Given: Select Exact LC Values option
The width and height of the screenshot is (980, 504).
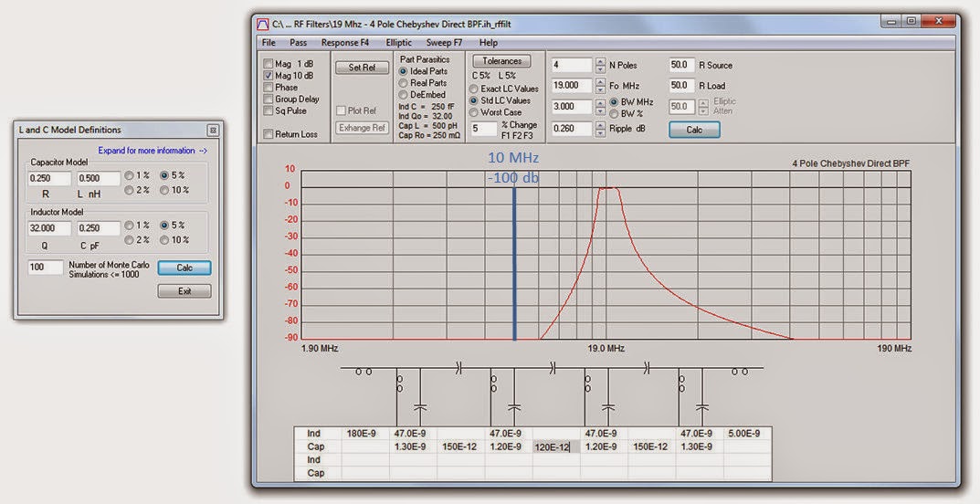Looking at the screenshot, I should point(474,89).
